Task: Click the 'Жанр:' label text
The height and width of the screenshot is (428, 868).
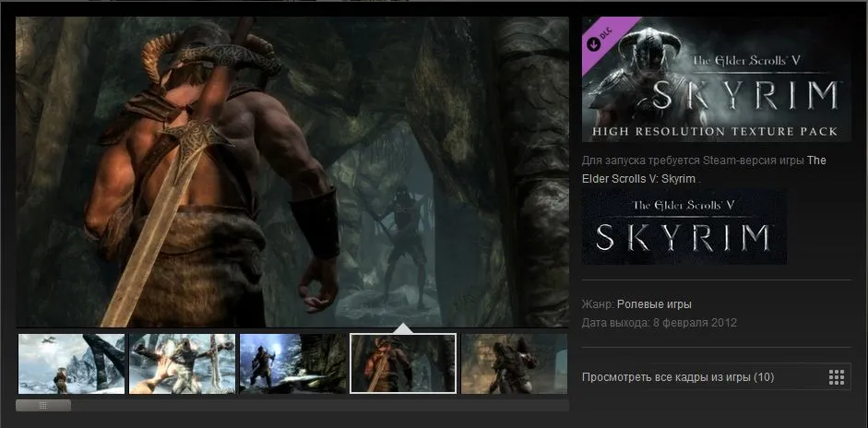Action: coord(598,304)
